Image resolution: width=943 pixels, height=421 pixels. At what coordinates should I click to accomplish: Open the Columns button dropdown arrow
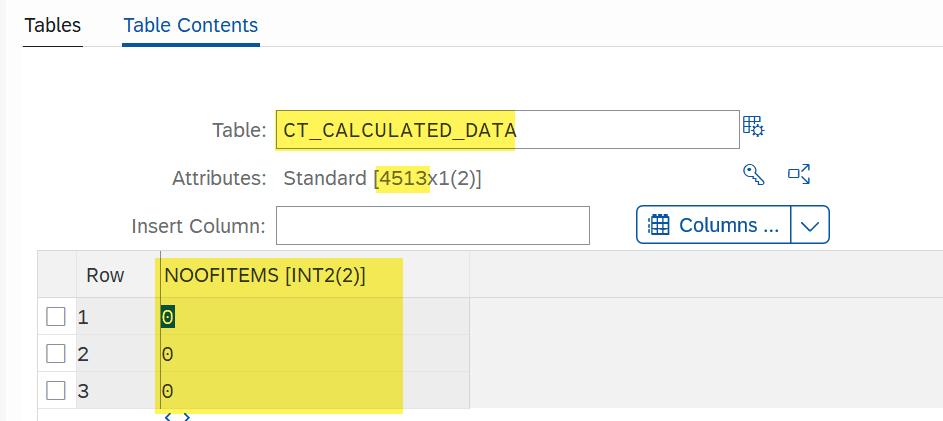[x=810, y=225]
